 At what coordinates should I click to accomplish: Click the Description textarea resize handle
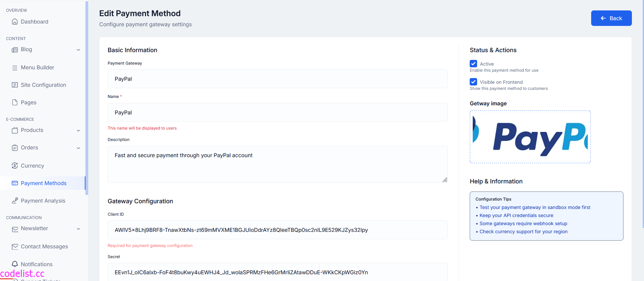coord(445,180)
